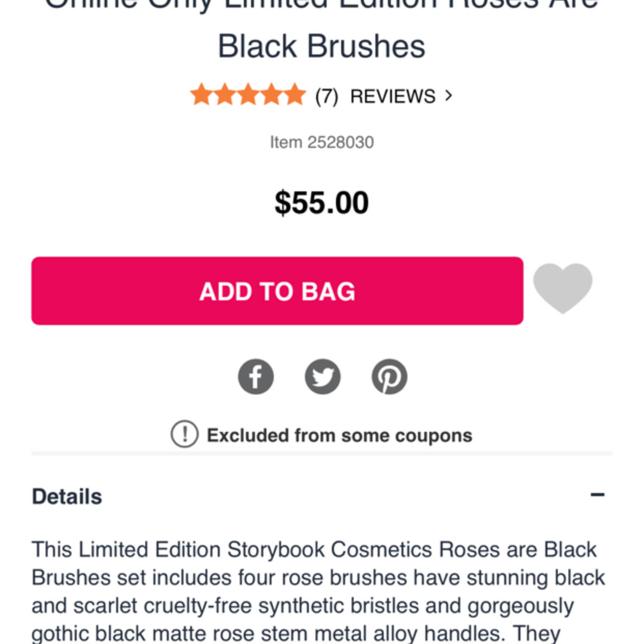Click the Item 2528030 number
Image resolution: width=644 pixels, height=644 pixels.
tap(322, 142)
